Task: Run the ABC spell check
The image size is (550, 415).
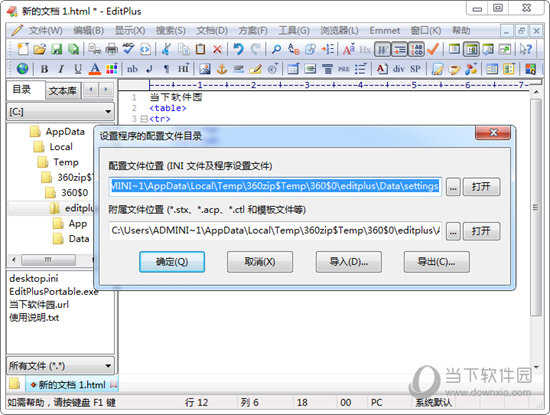Action: 128,49
